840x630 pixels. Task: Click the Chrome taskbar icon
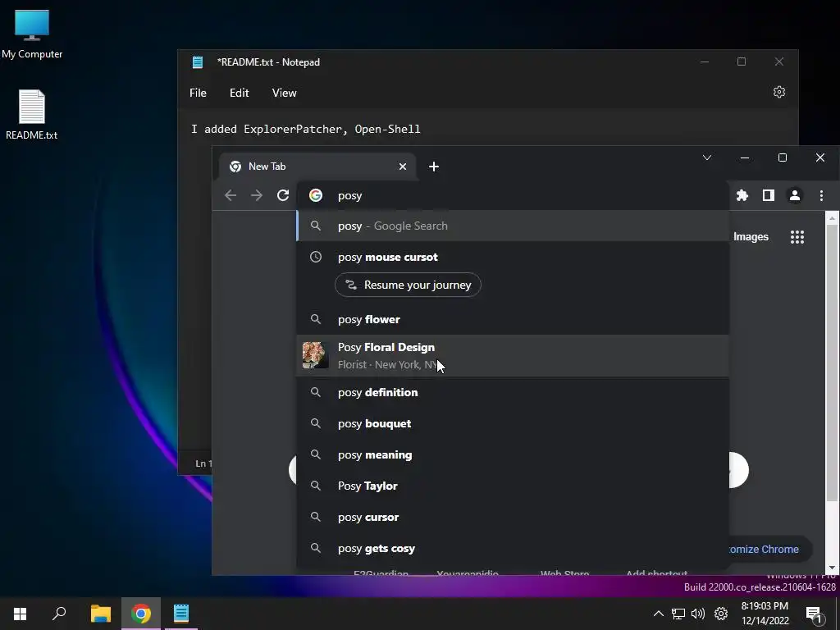(x=141, y=614)
